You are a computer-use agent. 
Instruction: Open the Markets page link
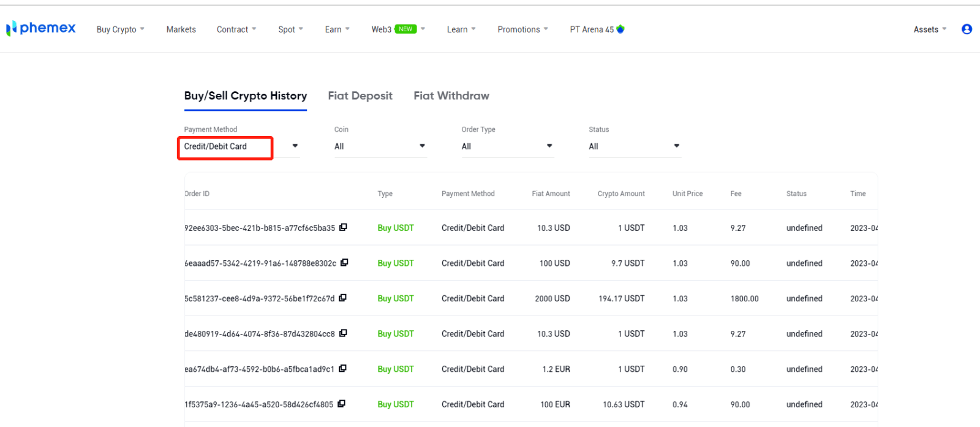coord(181,29)
